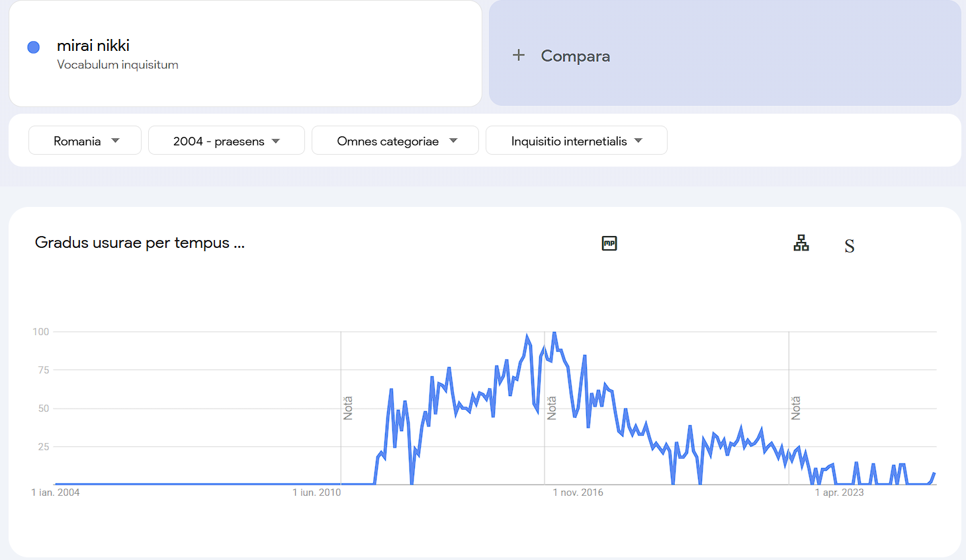
Task: Open the Omnes categoriae dropdown
Action: [395, 140]
